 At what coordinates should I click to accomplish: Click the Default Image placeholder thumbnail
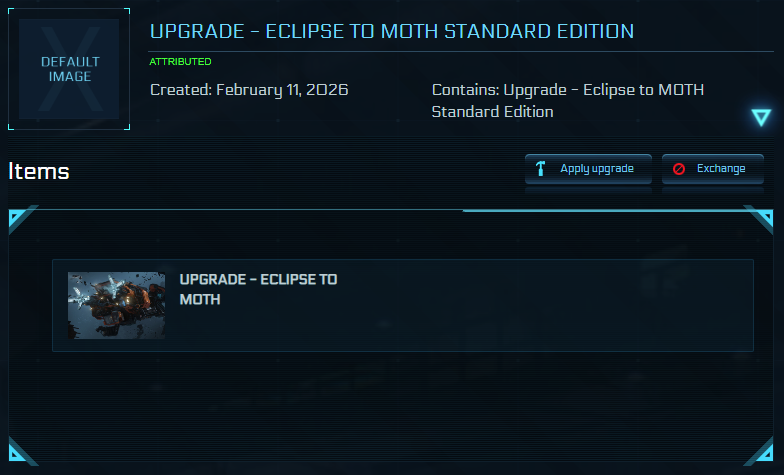(69, 69)
